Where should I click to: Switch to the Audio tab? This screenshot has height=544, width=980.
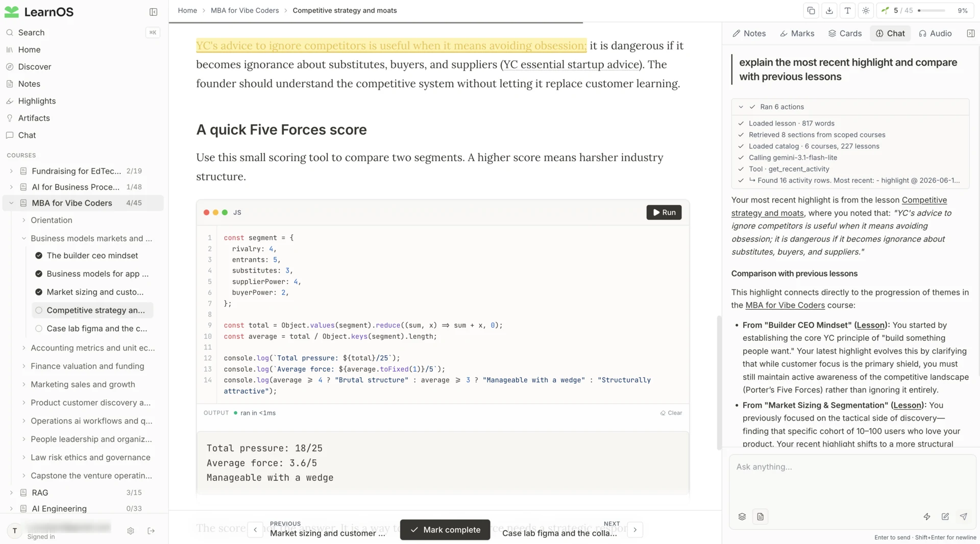pyautogui.click(x=935, y=33)
